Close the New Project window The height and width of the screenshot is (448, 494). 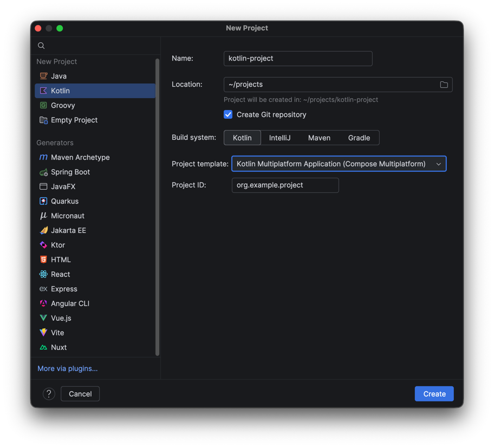[38, 28]
